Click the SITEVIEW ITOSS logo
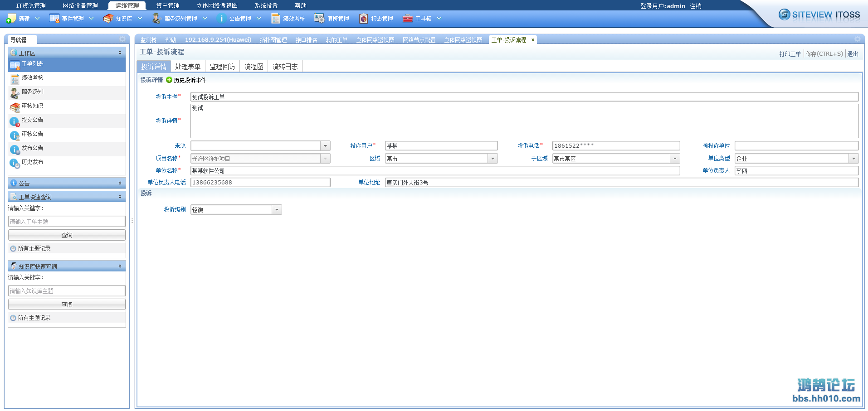Viewport: 868px width, 411px height. tap(819, 15)
